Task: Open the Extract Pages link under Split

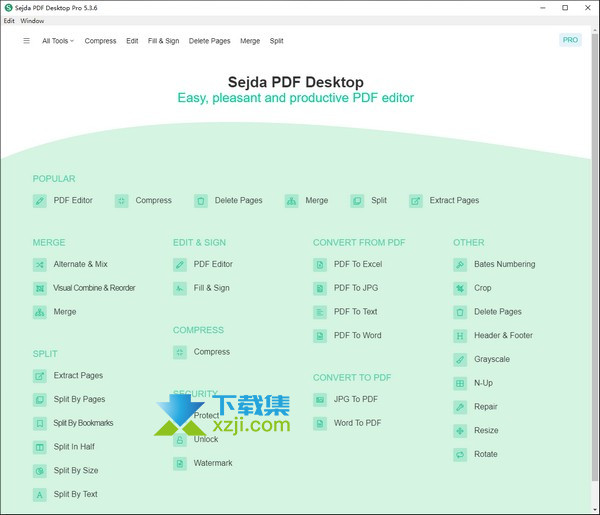Action: point(78,376)
